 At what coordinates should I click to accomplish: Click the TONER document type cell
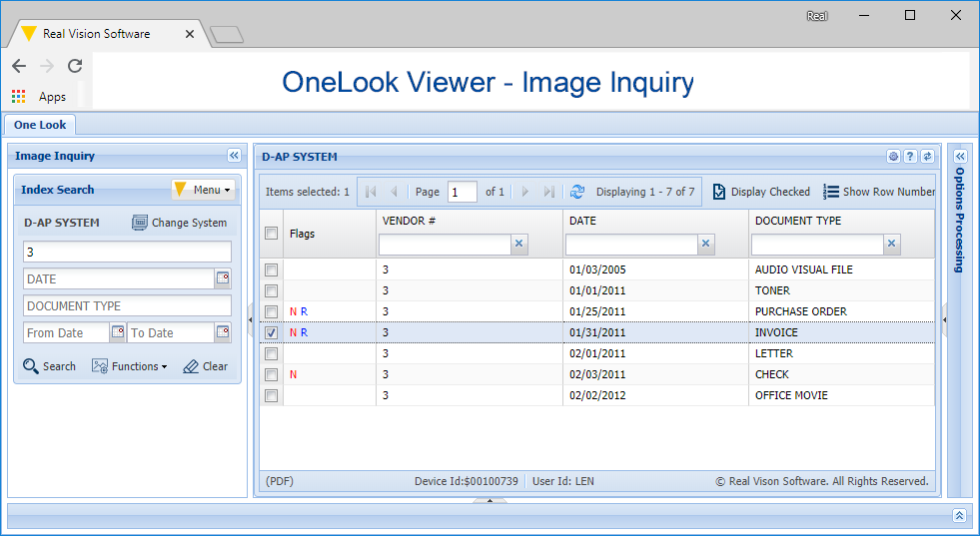point(772,290)
